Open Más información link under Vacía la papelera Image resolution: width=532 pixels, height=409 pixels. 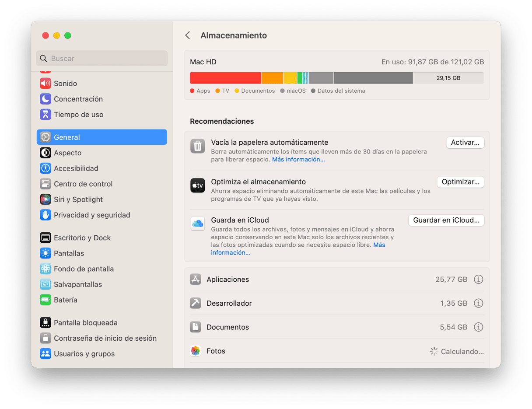coord(298,160)
